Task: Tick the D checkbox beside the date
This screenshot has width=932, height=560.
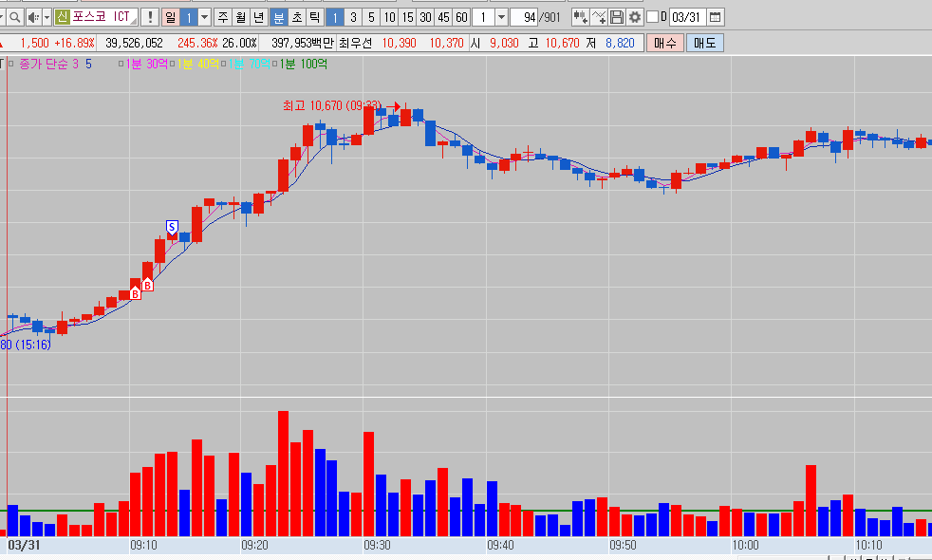Action: [x=652, y=17]
